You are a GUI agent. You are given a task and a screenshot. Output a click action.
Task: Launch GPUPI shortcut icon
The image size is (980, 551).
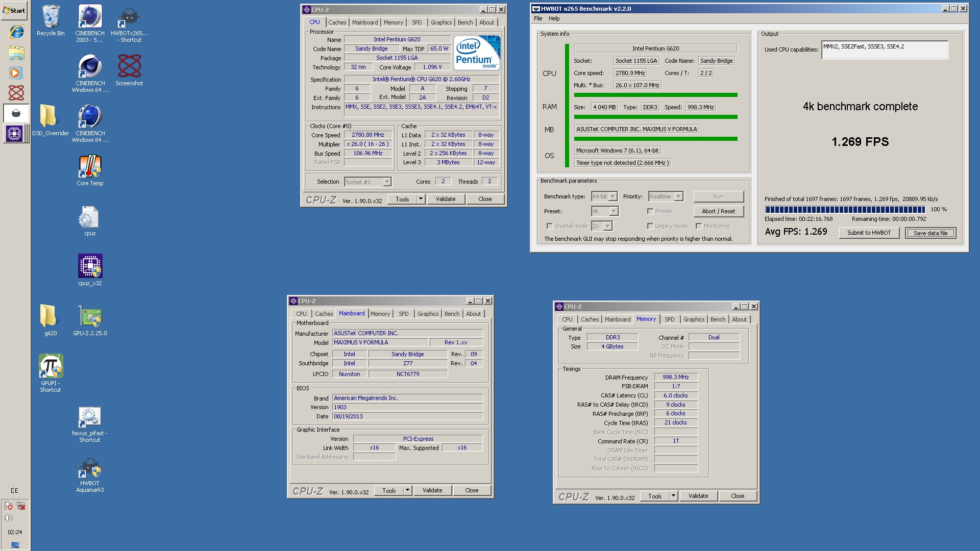pos(51,373)
